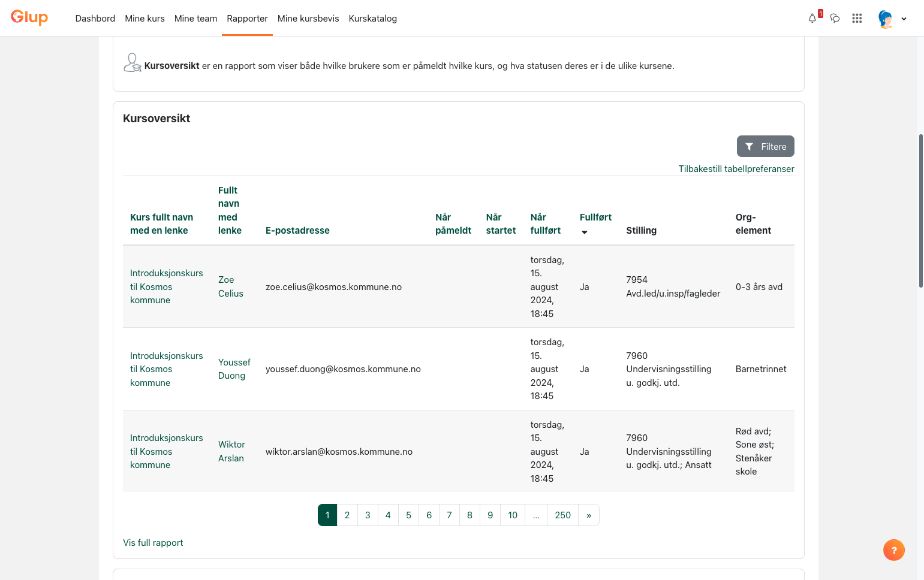Sort by Når påmeldt column
Screen dimensions: 924x580
pyautogui.click(x=453, y=224)
